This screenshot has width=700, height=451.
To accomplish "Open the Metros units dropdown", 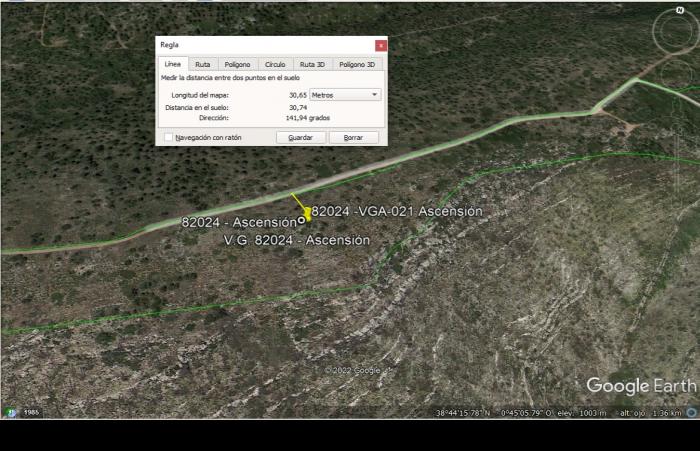I will 345,95.
